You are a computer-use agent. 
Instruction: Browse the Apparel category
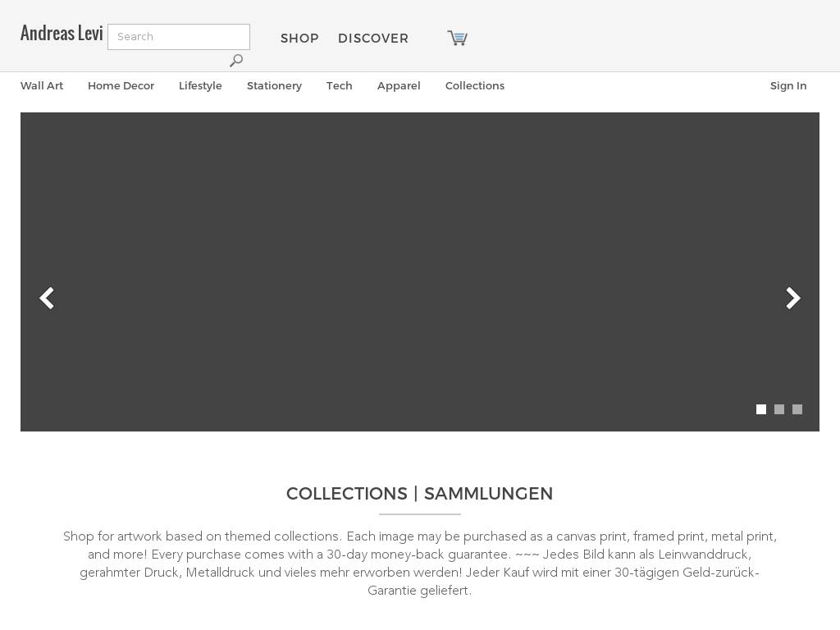pyautogui.click(x=399, y=85)
